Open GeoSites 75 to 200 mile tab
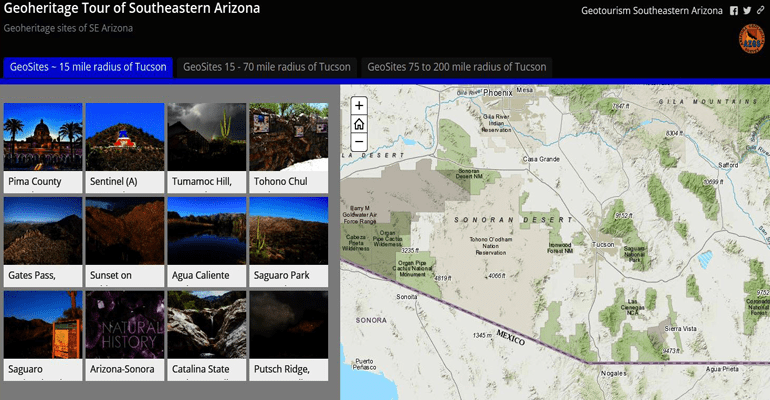Viewport: 770px width, 400px height. tap(457, 67)
